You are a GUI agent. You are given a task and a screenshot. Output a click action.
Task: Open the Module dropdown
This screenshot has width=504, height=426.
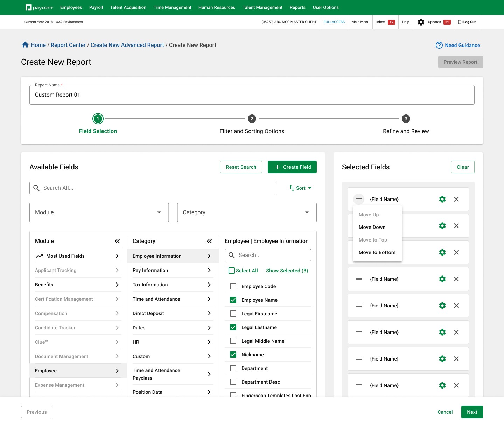coord(99,212)
